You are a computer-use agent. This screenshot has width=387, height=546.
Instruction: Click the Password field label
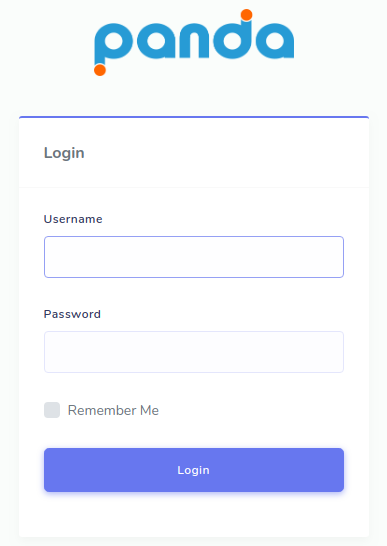72,314
